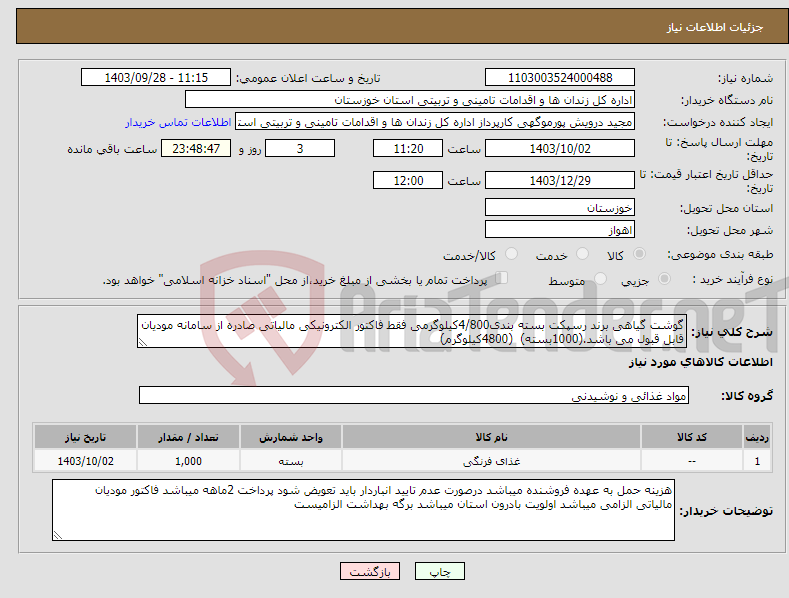789x598 pixels.
Task: Click the quantity cell 1,000
Action: coord(188,461)
